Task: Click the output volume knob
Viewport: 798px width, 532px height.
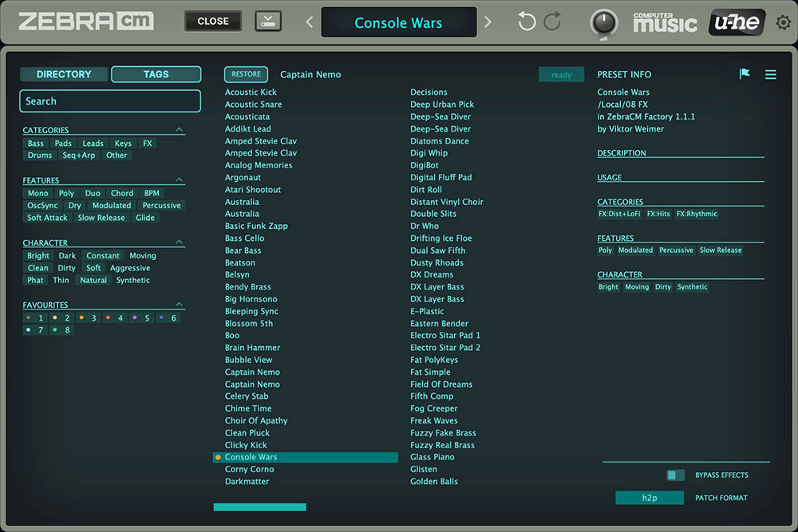Action: 604,23
